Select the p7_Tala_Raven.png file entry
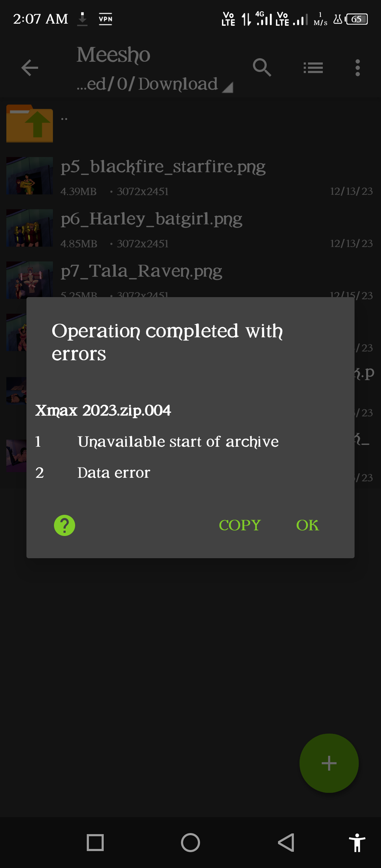This screenshot has height=868, width=381. click(x=190, y=279)
